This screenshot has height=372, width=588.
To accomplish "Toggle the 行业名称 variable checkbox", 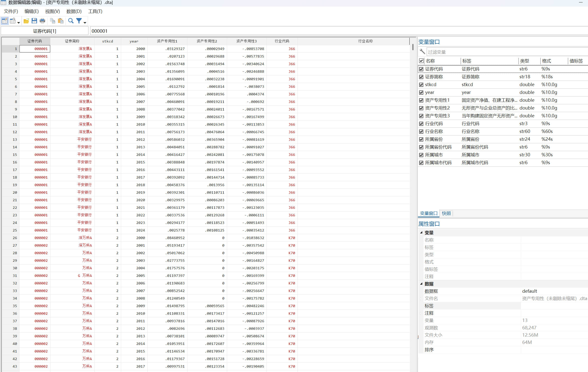I will click(x=421, y=132).
